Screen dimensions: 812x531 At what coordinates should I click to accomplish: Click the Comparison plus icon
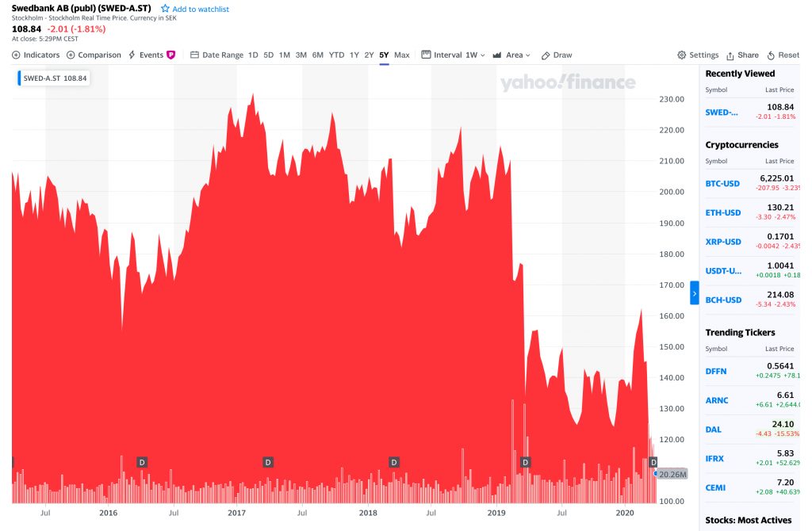click(x=71, y=55)
